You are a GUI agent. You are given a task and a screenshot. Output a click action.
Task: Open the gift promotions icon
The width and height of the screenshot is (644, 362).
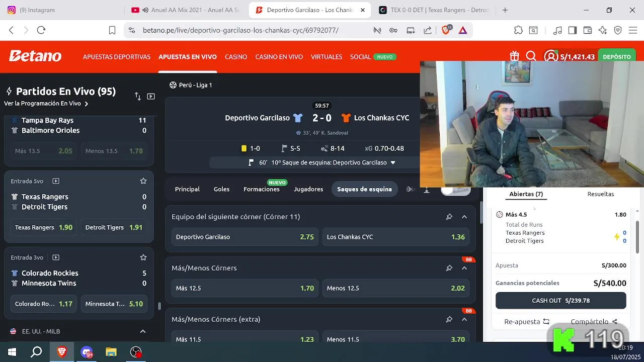[514, 56]
